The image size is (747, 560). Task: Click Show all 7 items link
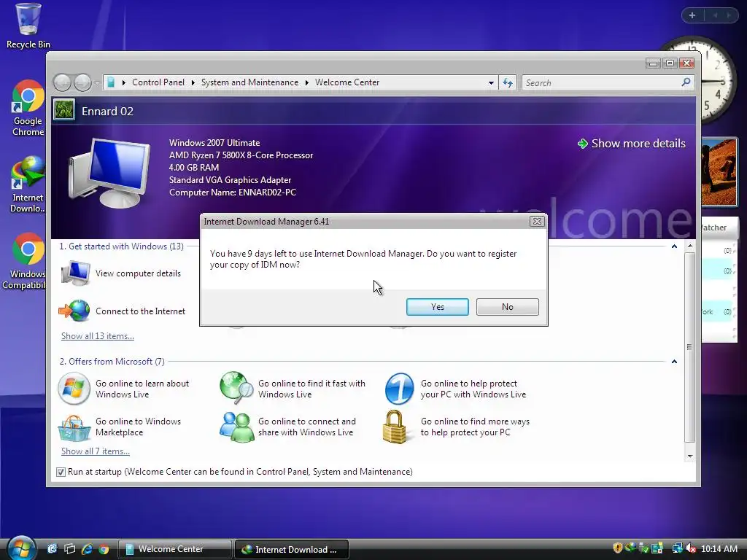click(96, 451)
